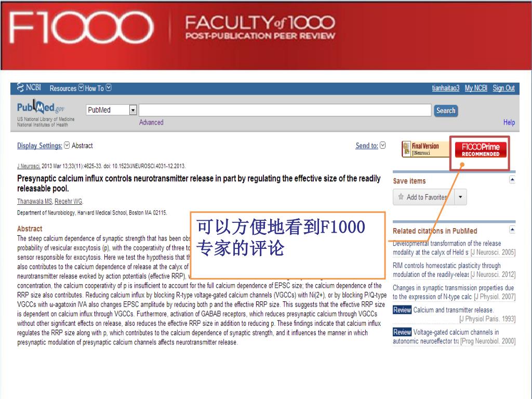Viewport: 532px width, 399px height.
Task: Open author Thanawala MS link
Action: (x=35, y=201)
